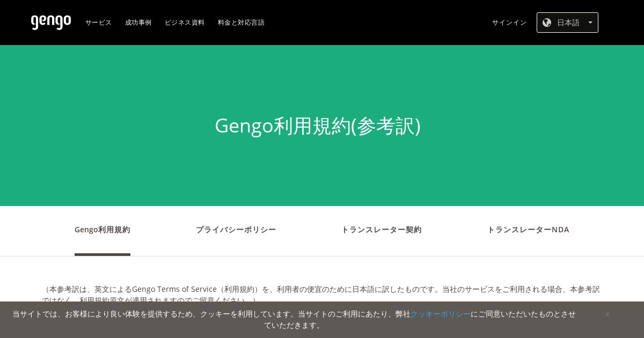
Task: Open 料金と対応言語 in navigation
Action: pos(241,23)
